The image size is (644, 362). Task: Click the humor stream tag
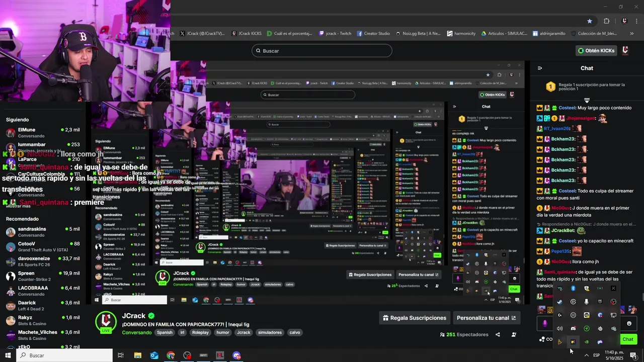(x=223, y=332)
